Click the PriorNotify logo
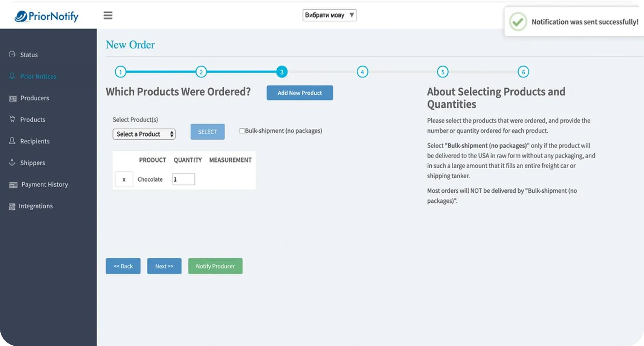This screenshot has height=346, width=644. 47,16
